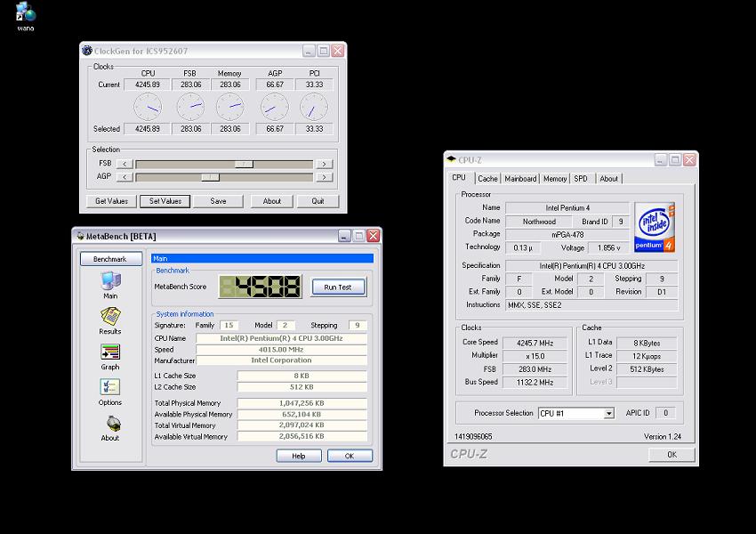Click the FSB slider thumb in ClockGen
Image resolution: width=756 pixels, height=534 pixels.
pyautogui.click(x=244, y=164)
